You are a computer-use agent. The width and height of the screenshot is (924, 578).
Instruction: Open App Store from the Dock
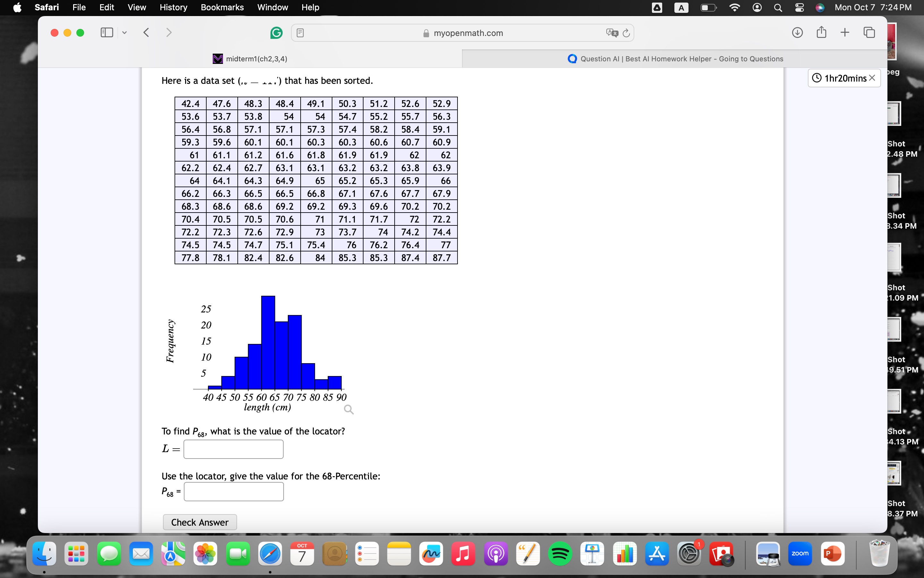pyautogui.click(x=657, y=554)
